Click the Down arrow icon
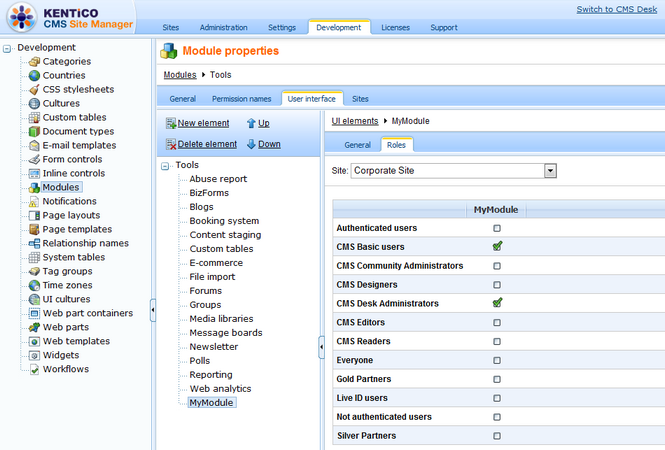 point(251,144)
